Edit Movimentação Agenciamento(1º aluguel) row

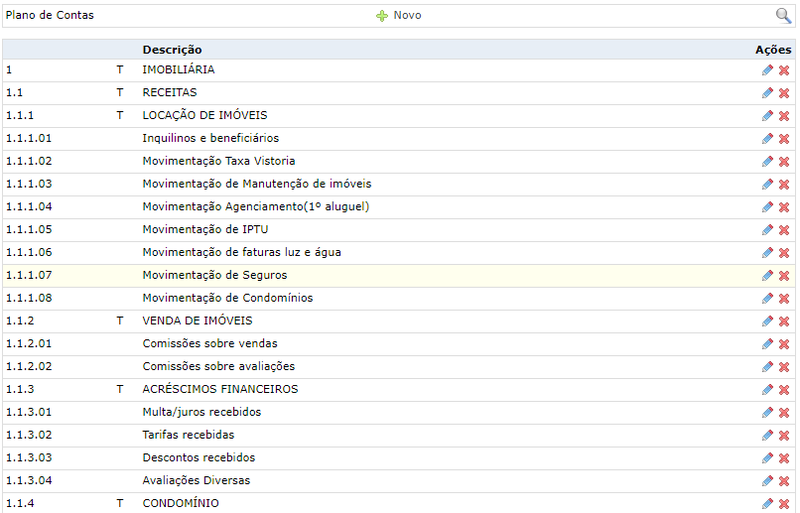click(x=767, y=207)
